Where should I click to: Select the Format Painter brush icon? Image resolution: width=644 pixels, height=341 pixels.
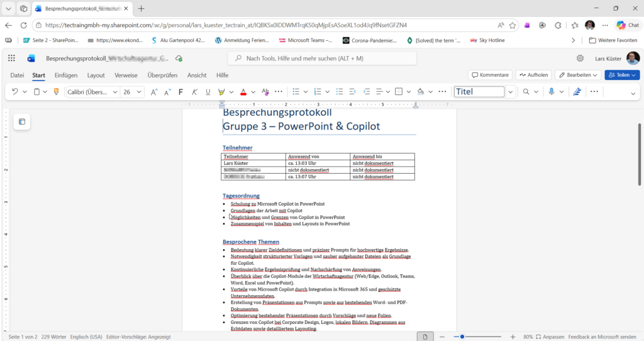click(x=56, y=92)
